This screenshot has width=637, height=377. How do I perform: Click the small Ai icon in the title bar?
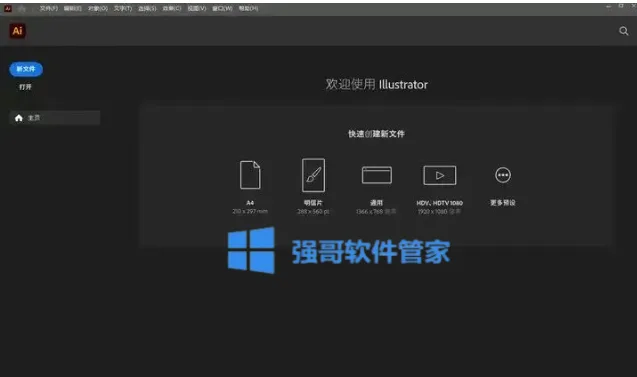coord(8,8)
